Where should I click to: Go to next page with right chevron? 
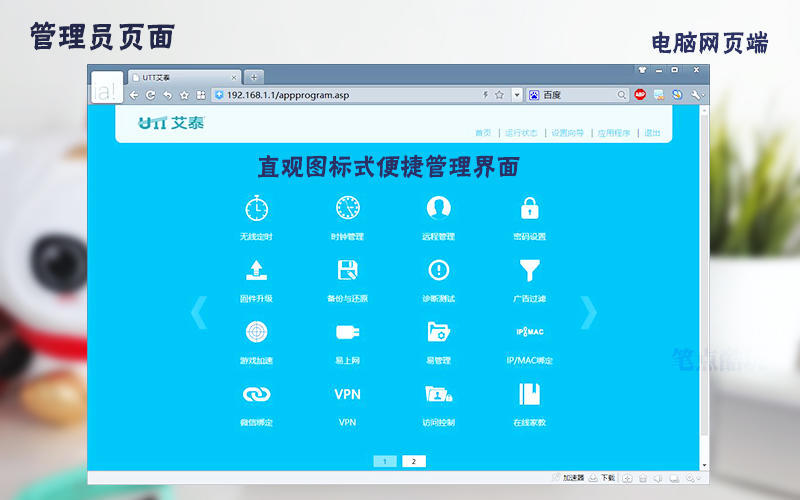point(589,313)
